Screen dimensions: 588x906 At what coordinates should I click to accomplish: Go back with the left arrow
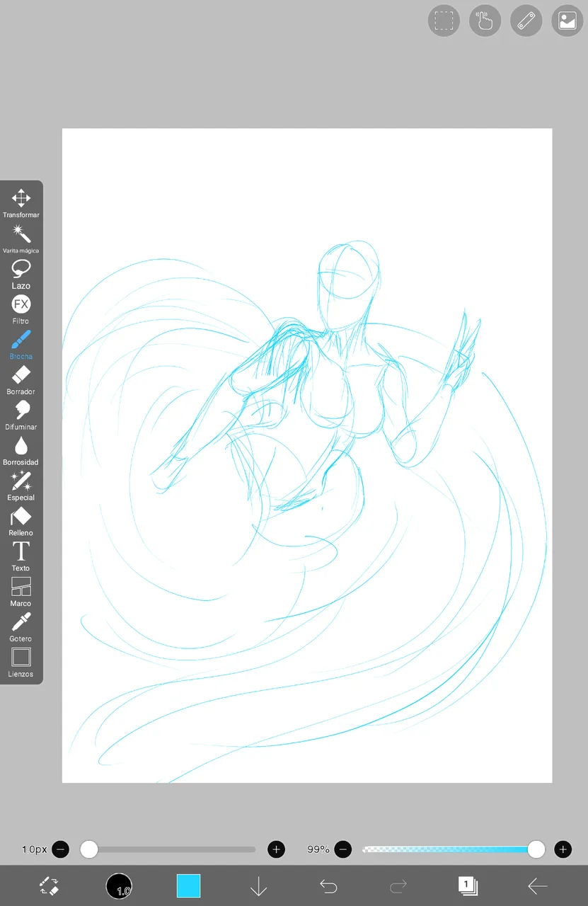(x=538, y=885)
